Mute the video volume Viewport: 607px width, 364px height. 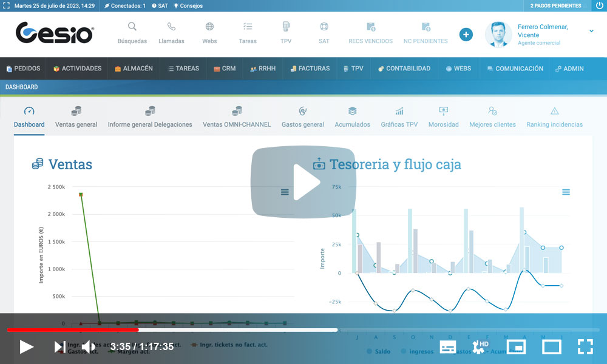(89, 346)
